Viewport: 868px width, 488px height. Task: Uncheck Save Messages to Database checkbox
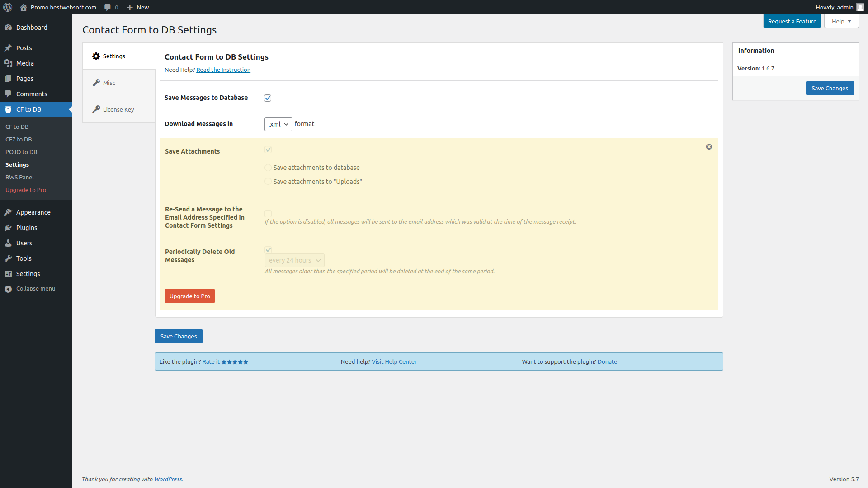pyautogui.click(x=268, y=98)
